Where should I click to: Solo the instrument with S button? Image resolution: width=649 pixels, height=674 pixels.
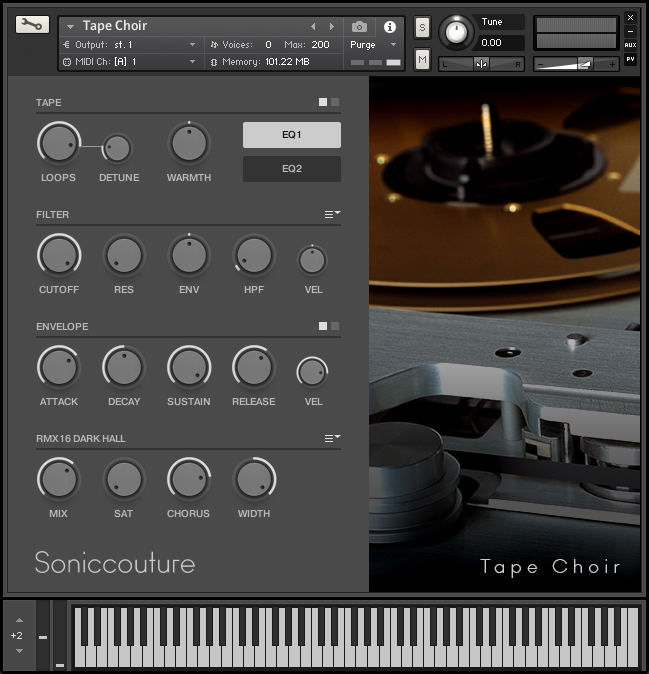[422, 28]
